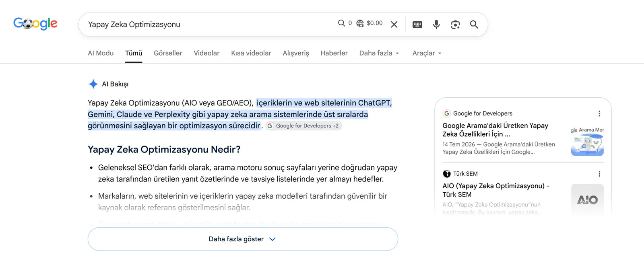Viewport: 644px width, 257px height.
Task: Open the Kısa videolar tab
Action: pyautogui.click(x=251, y=53)
